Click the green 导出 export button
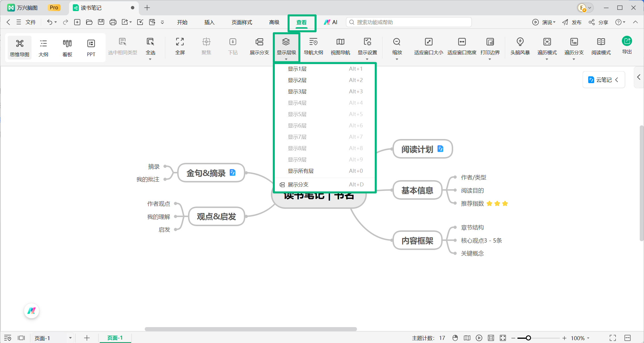Viewport: 644px width, 343px height. pos(627,45)
